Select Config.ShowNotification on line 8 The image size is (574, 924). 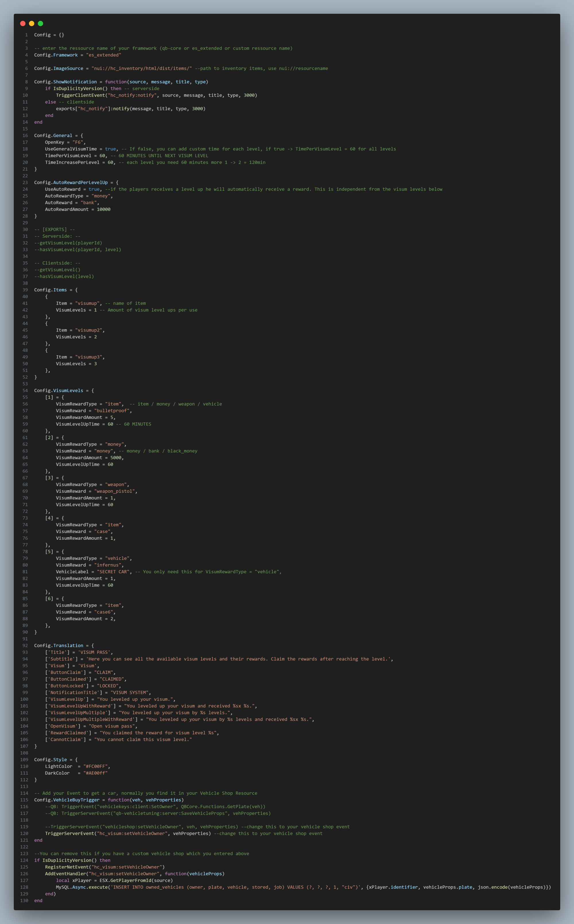pyautogui.click(x=65, y=82)
